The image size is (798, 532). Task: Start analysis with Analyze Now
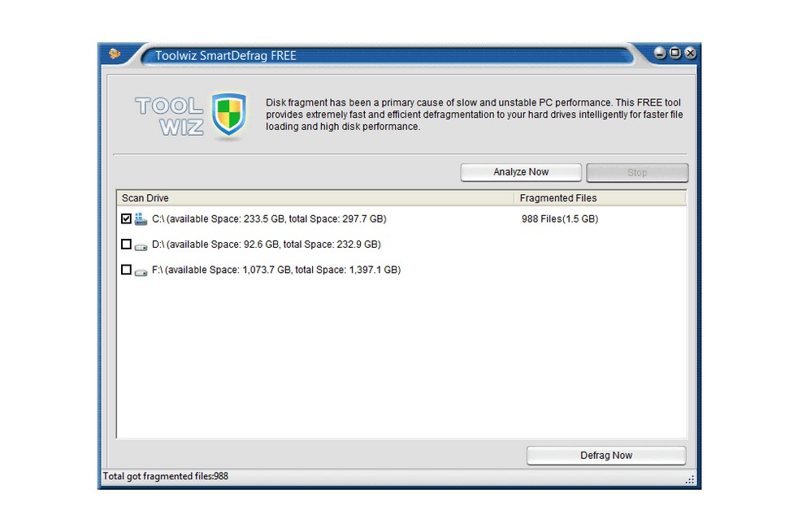(521, 172)
